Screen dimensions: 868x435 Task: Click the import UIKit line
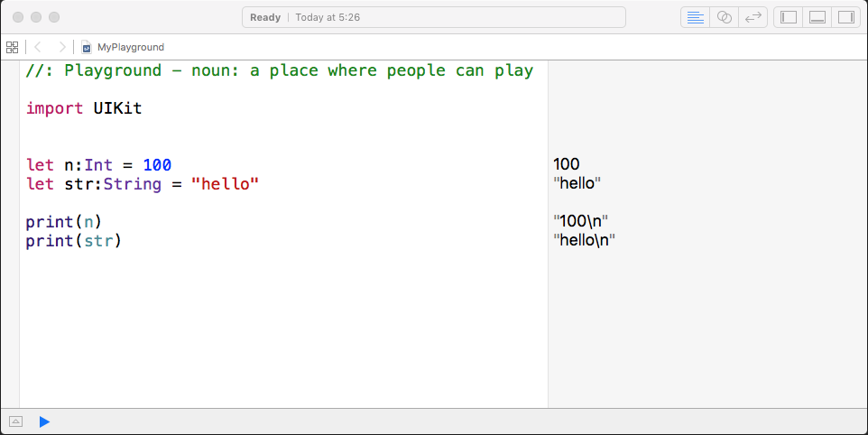(x=84, y=108)
